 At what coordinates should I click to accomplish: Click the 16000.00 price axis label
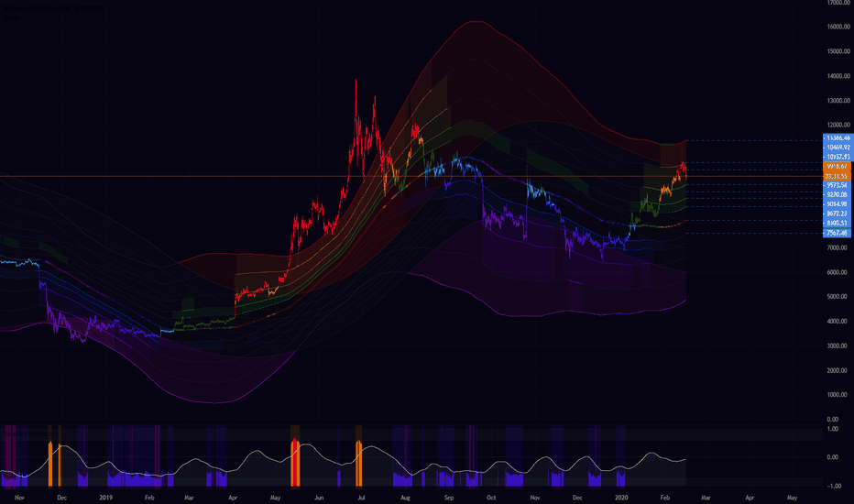[x=838, y=27]
